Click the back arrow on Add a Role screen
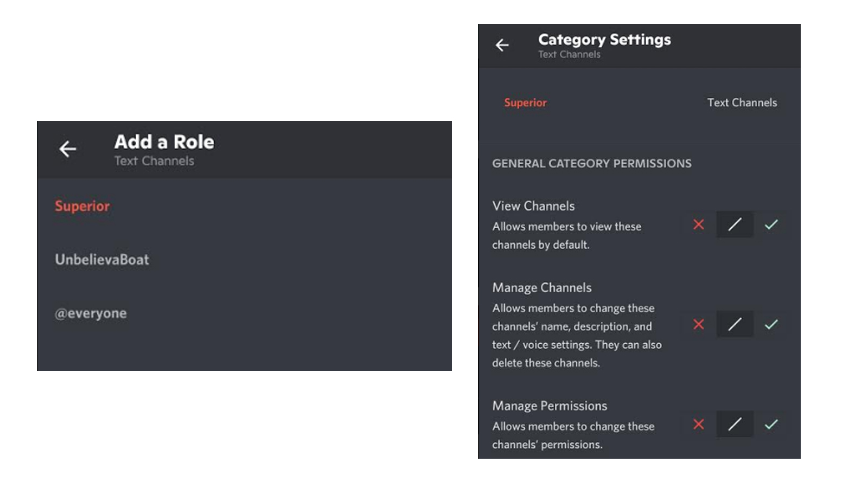This screenshot has height=488, width=868. tap(68, 149)
